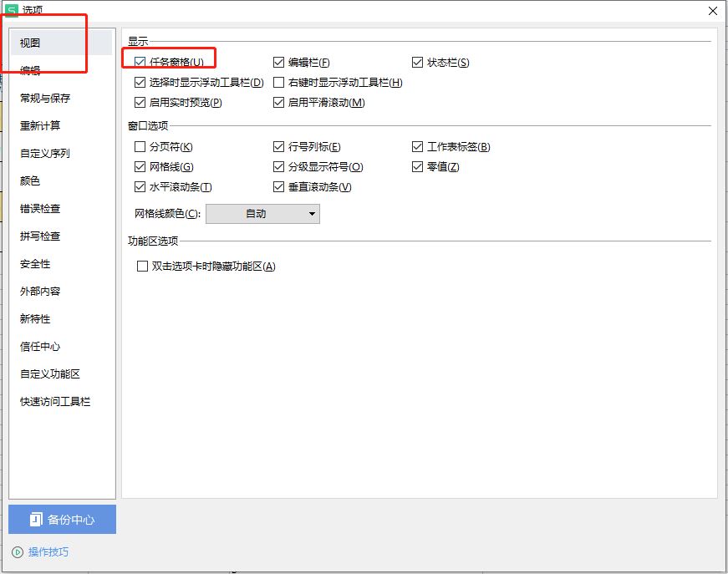The width and height of the screenshot is (728, 574).
Task: Open the 操作技巧 link
Action: click(48, 551)
